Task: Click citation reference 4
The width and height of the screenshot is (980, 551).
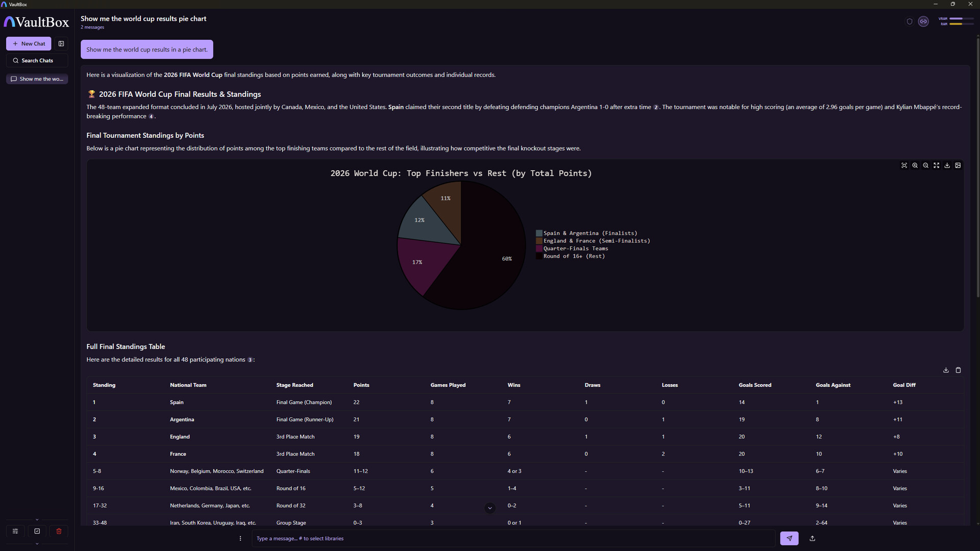Action: [151, 117]
